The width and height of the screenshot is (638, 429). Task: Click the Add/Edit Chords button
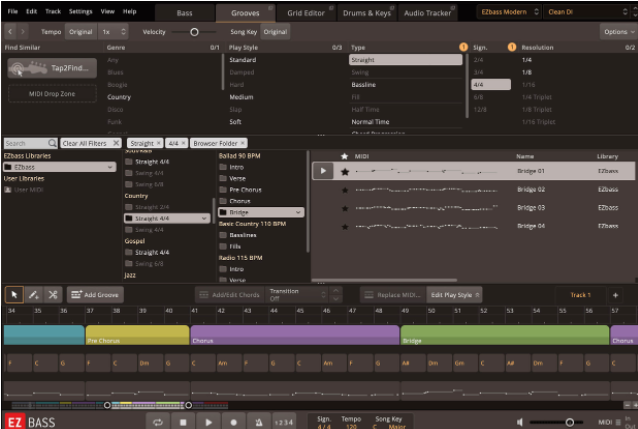tap(230, 295)
